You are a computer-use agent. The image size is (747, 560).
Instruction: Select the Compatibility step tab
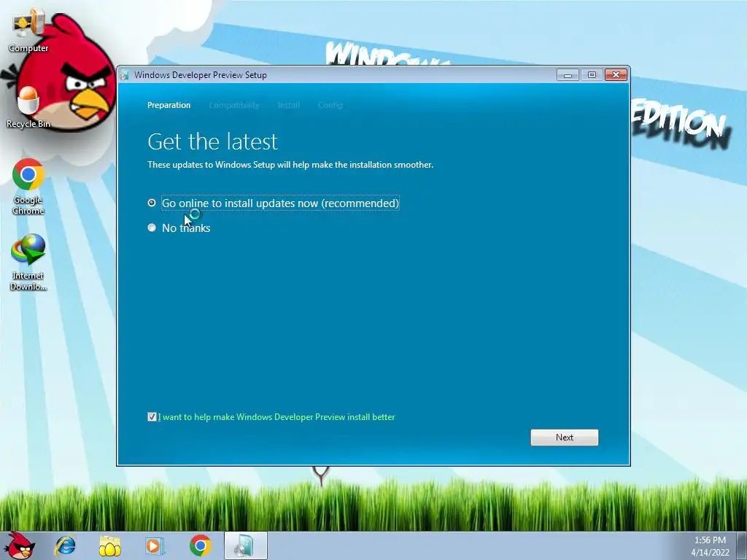click(x=234, y=105)
